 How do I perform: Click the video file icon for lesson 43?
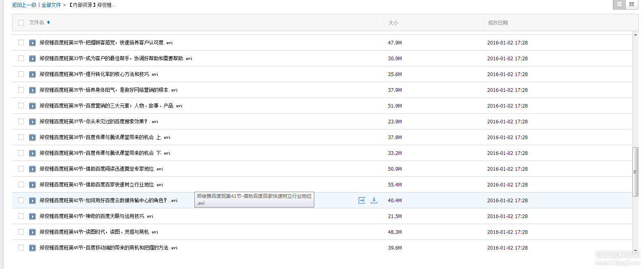coord(32,216)
